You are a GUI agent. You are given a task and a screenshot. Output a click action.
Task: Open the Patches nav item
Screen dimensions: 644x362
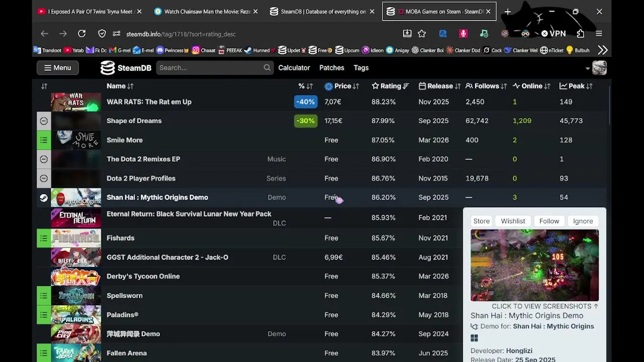[332, 68]
